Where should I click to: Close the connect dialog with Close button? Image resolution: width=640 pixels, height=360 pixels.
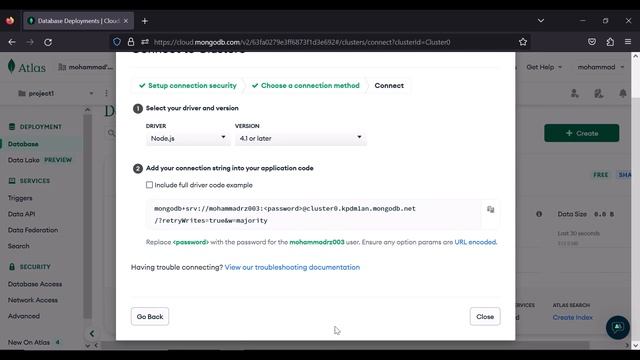tap(485, 316)
